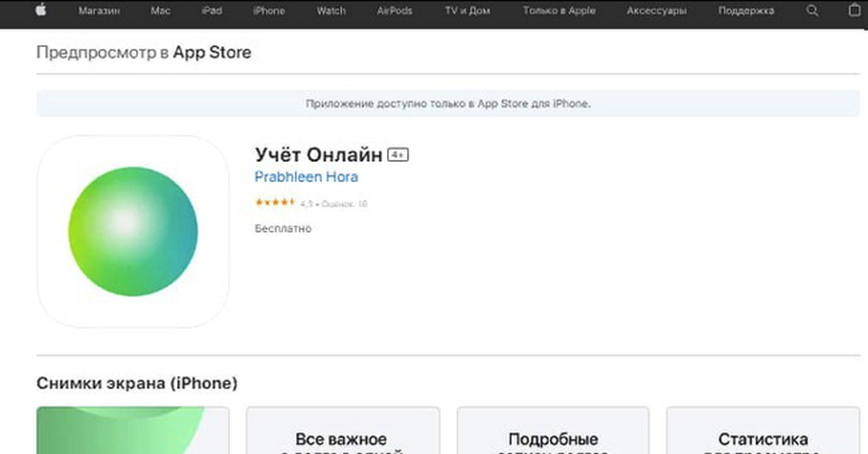Go to the iPad section
The height and width of the screenshot is (454, 868).
pos(212,11)
